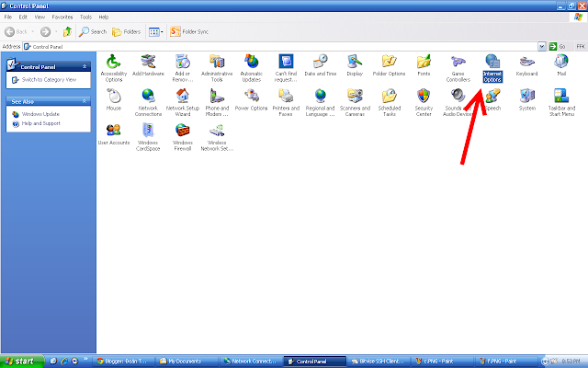Switch to the Blogger taskbar window

[122, 362]
